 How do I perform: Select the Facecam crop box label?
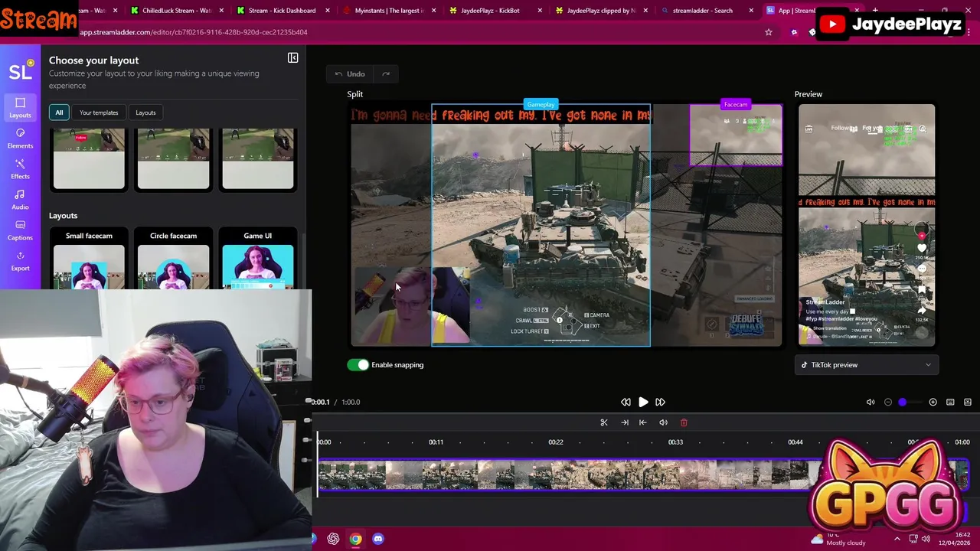(736, 105)
